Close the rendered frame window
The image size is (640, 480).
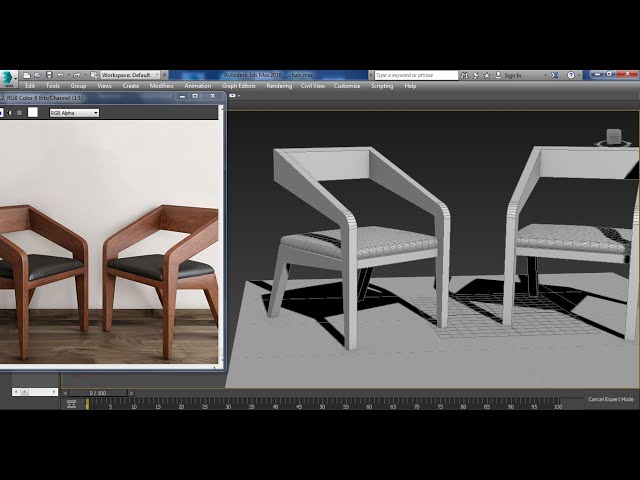pyautogui.click(x=213, y=96)
